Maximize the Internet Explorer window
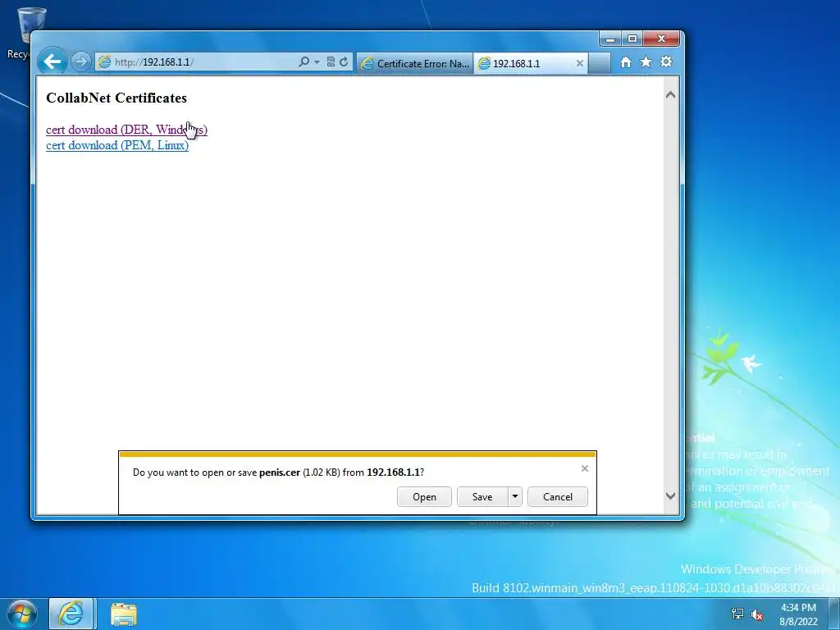 [x=632, y=39]
